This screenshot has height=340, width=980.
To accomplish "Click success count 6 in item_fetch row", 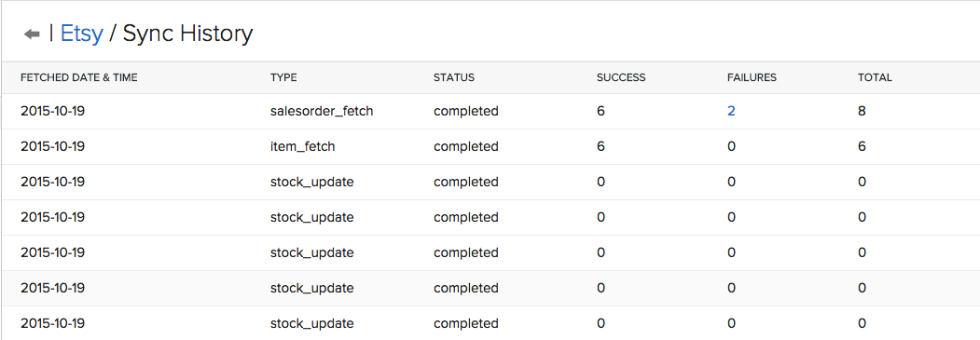I will coord(601,146).
